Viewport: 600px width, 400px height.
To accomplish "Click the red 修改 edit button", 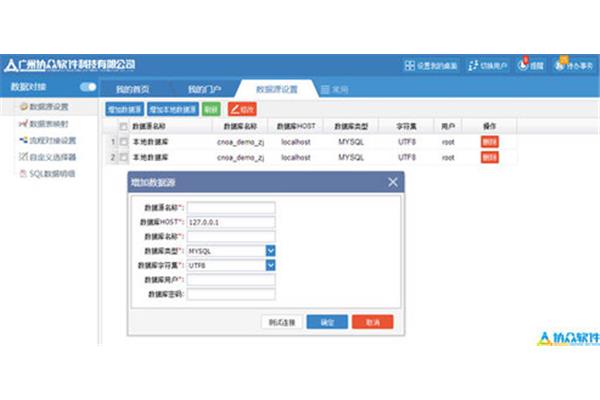I will 242,109.
